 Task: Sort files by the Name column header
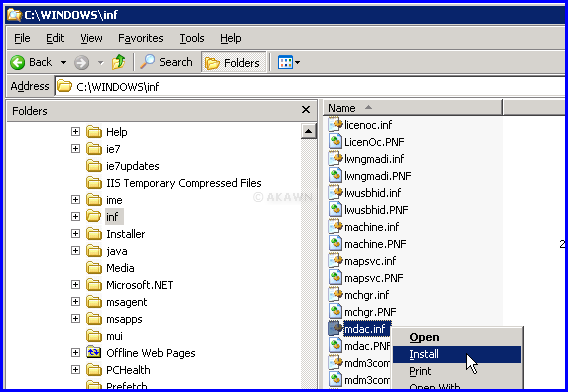pos(413,108)
